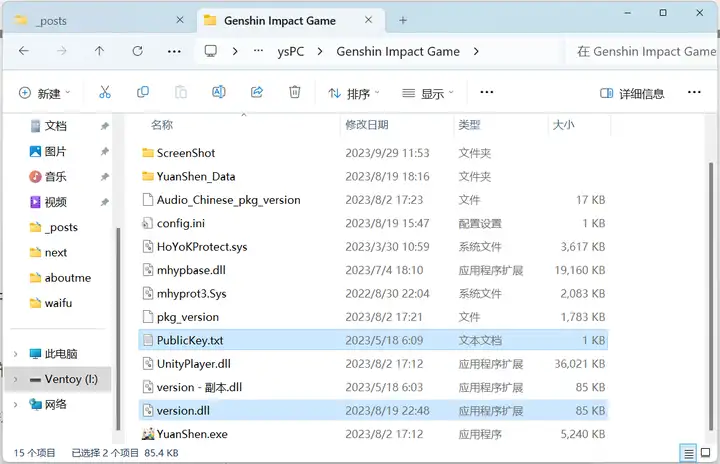The height and width of the screenshot is (464, 720).
Task: Open the View display dropdown menu
Action: click(428, 93)
